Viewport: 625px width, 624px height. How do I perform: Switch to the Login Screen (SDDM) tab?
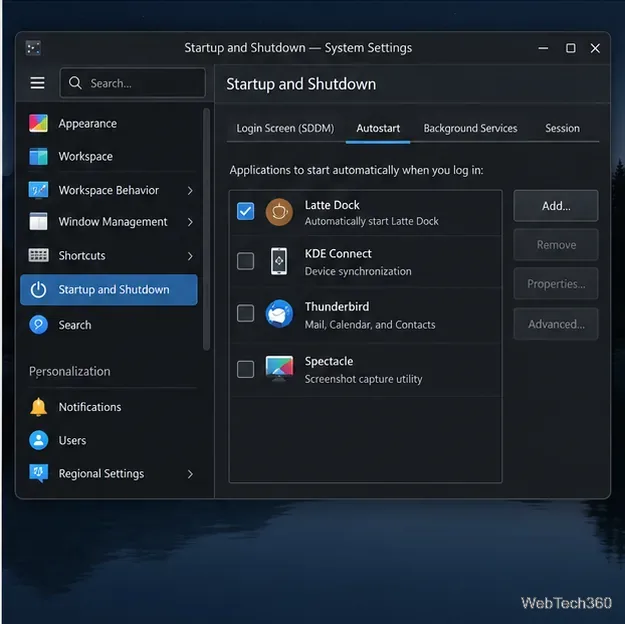click(285, 128)
